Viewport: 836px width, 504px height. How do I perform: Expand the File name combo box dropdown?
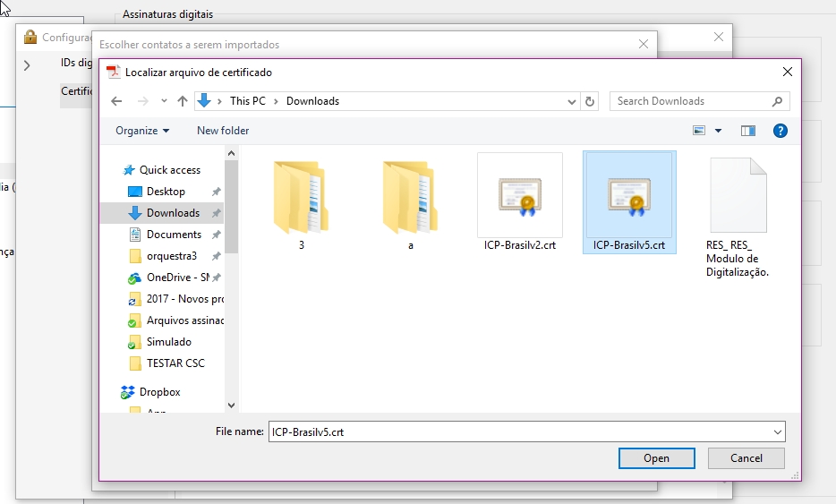point(776,431)
